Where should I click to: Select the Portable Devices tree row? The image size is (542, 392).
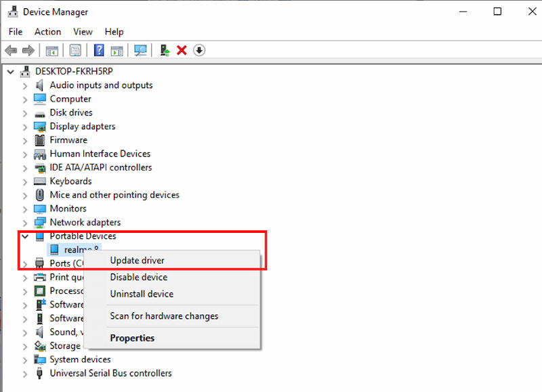(x=83, y=236)
